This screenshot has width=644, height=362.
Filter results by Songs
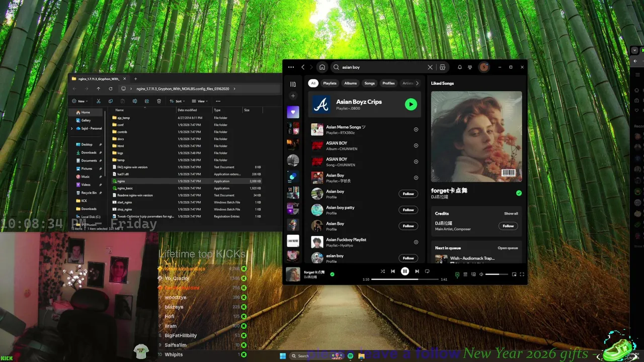point(369,83)
